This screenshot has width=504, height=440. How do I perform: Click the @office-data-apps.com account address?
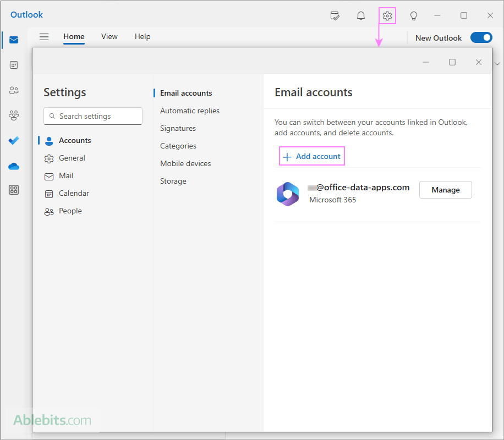(359, 188)
